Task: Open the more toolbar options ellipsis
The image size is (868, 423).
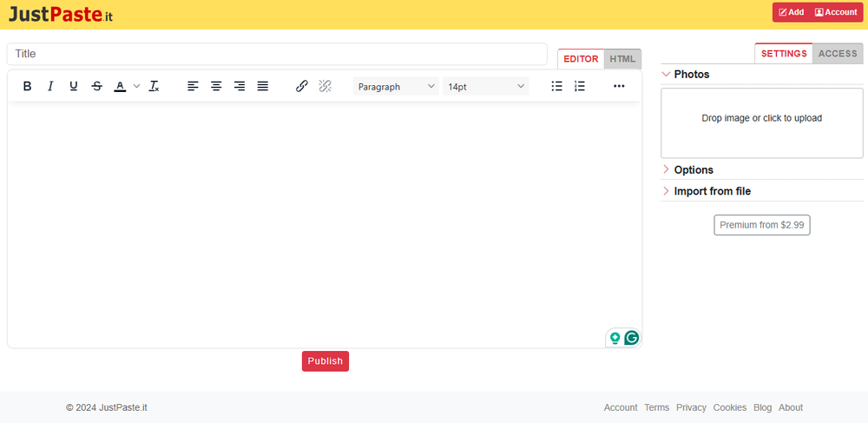Action: click(x=619, y=86)
